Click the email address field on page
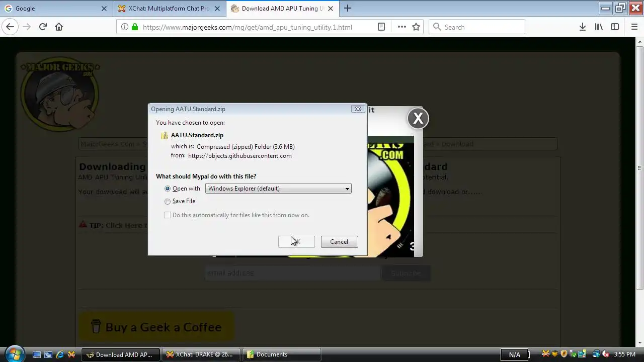This screenshot has width=644, height=362. click(x=292, y=273)
